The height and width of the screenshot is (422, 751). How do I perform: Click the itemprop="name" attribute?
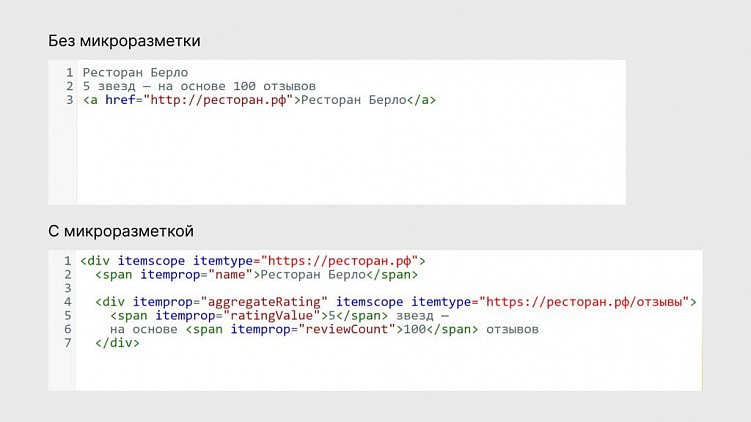[196, 274]
